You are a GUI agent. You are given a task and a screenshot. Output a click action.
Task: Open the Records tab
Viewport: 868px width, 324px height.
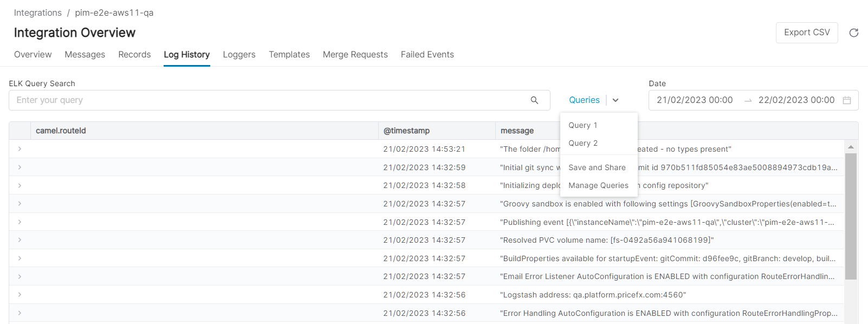click(x=134, y=54)
